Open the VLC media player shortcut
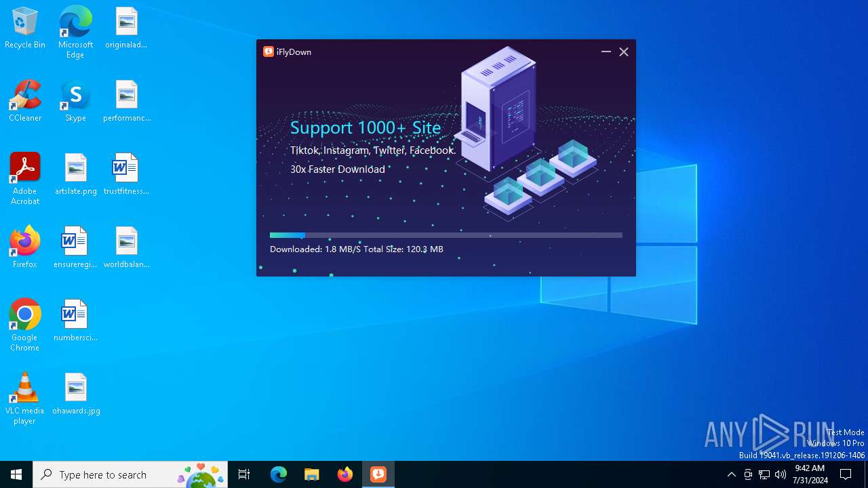 click(25, 399)
